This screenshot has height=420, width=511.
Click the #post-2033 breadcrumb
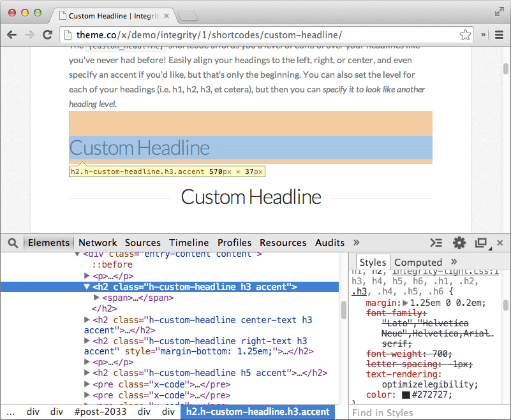coord(100,412)
